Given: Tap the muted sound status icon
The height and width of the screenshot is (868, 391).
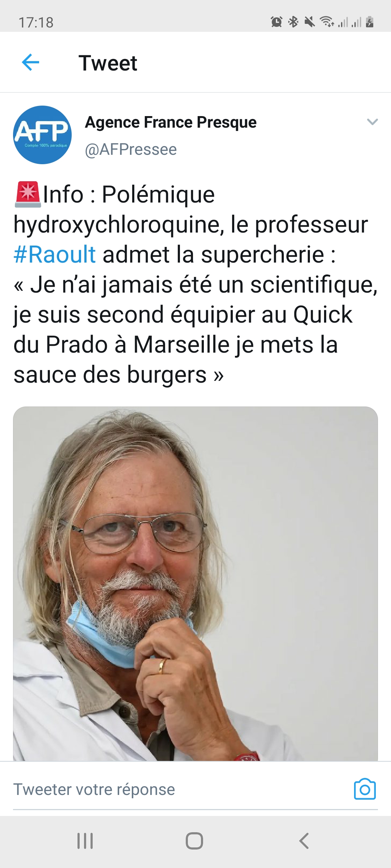Looking at the screenshot, I should tap(310, 22).
